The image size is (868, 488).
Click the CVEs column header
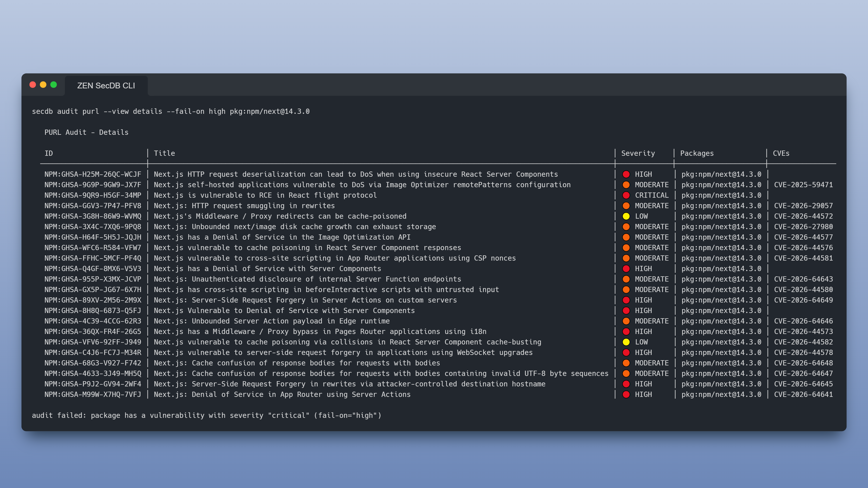[x=781, y=153]
